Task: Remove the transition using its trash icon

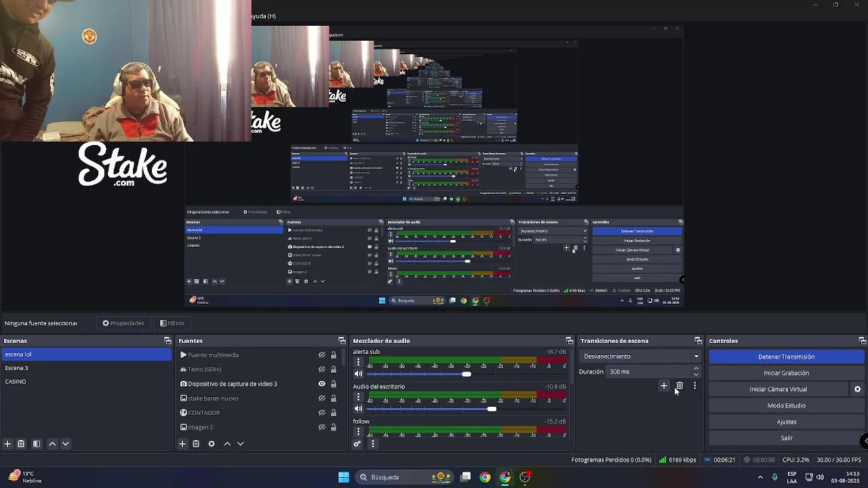Action: click(679, 386)
